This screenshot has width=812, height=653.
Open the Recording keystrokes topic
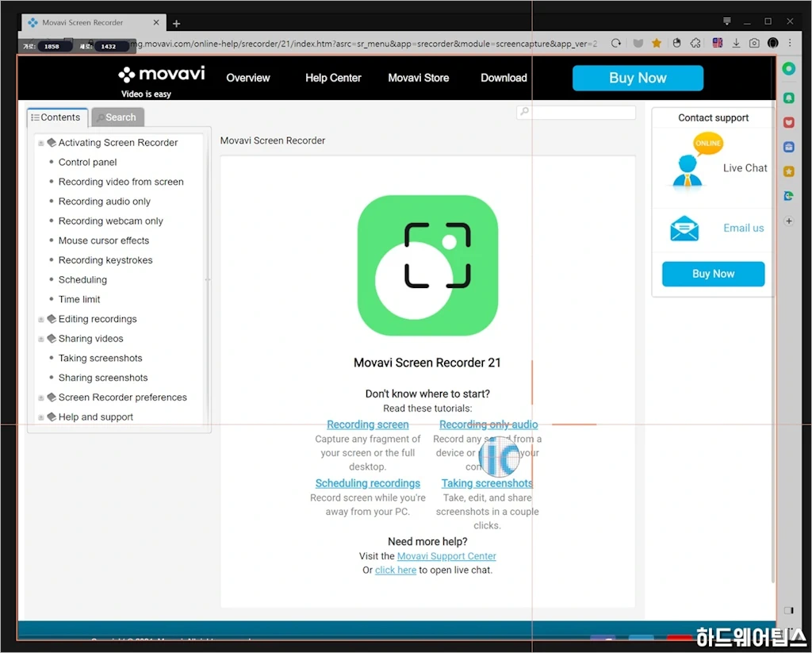(105, 260)
